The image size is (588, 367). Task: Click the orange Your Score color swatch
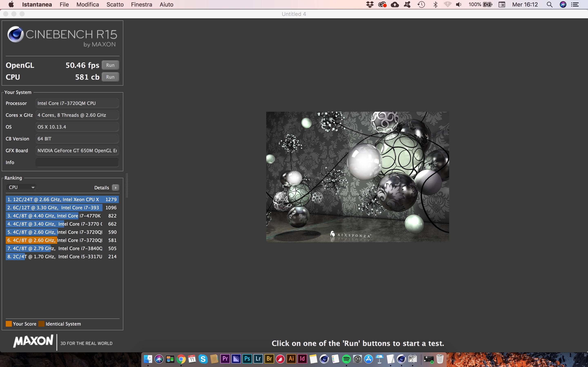[9, 324]
